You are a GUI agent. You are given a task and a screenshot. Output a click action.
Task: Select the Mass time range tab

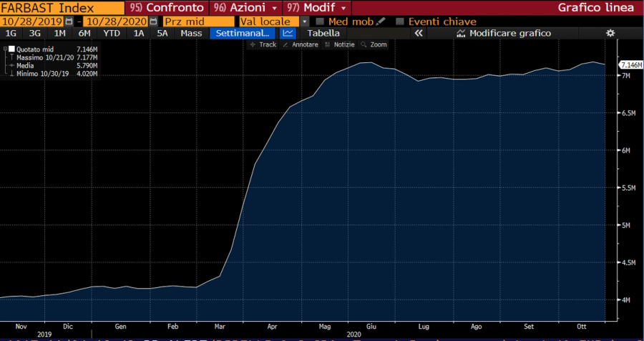(191, 34)
